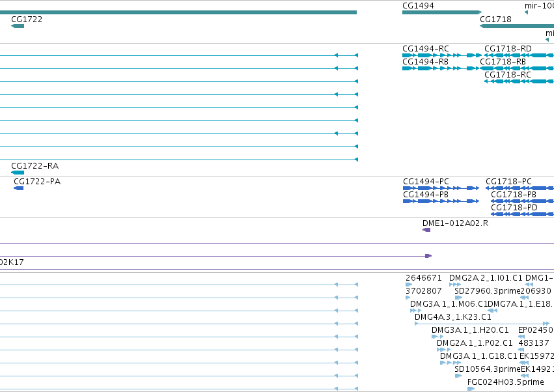Viewport: 554px width, 392px height.
Task: Click the CG1718 gene label
Action: click(495, 20)
